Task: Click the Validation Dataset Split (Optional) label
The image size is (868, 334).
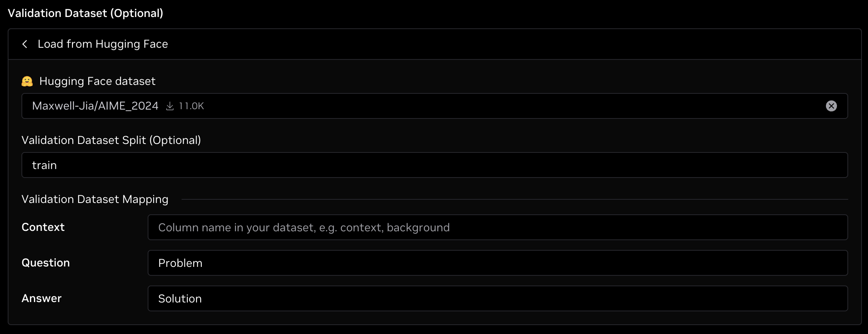Action: [111, 140]
